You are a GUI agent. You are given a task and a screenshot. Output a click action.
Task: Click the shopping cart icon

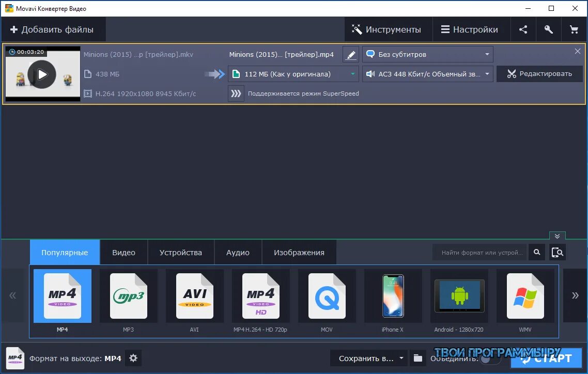pos(574,29)
